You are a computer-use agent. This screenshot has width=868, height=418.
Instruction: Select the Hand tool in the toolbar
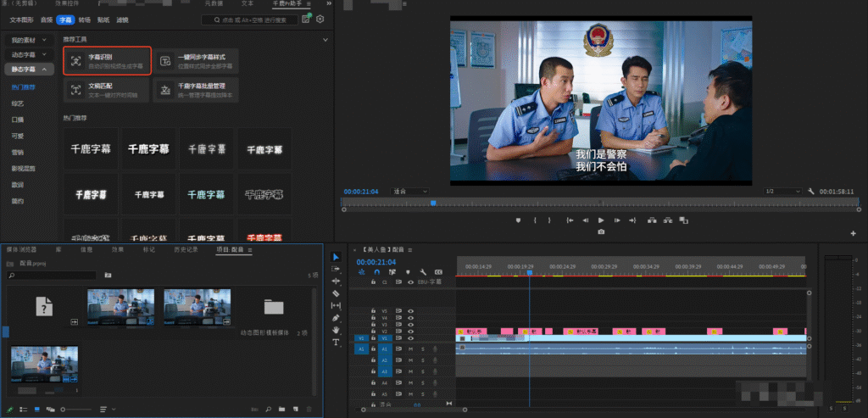pos(336,329)
